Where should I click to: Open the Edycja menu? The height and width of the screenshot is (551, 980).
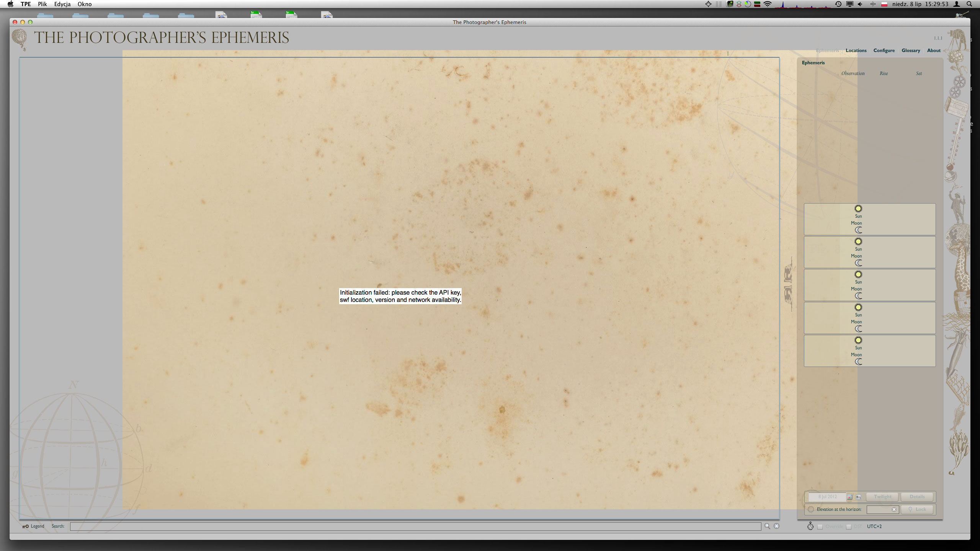pos(62,4)
